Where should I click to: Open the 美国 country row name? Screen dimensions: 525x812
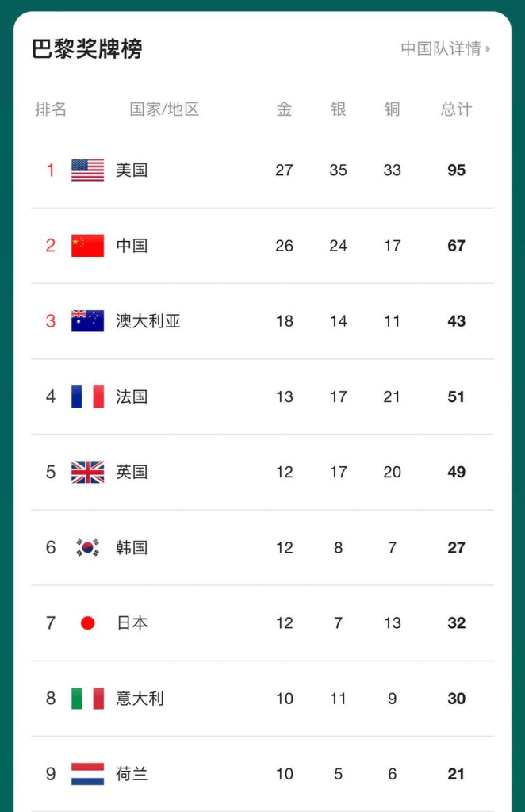click(x=132, y=170)
